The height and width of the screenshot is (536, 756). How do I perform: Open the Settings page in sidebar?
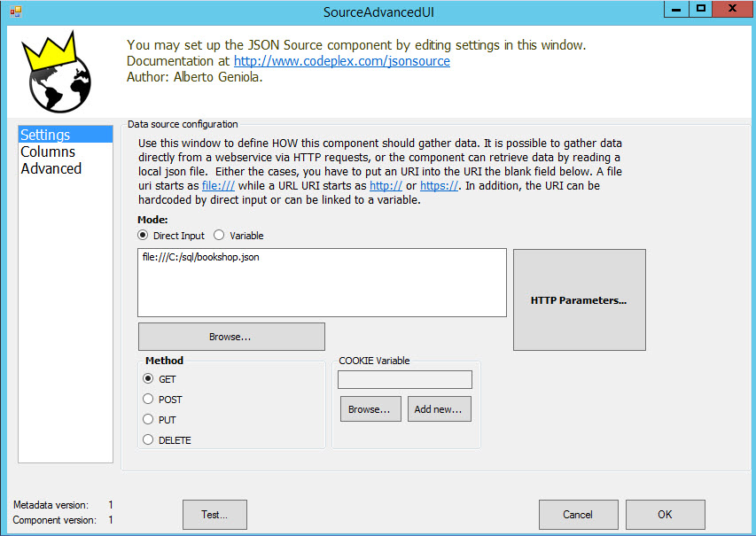(x=66, y=135)
